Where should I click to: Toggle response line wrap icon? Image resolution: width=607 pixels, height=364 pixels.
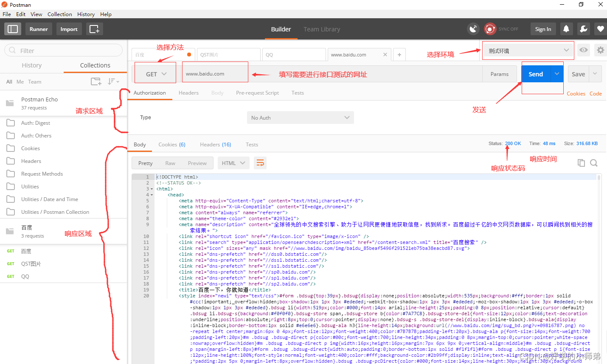click(x=260, y=163)
